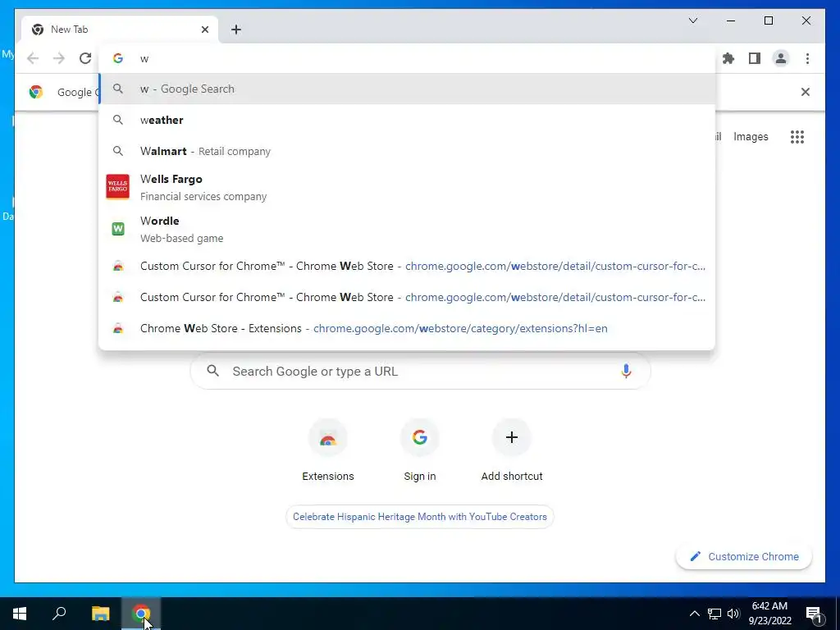Toggle the side panel icon
Screen dimensions: 840x630
click(755, 58)
